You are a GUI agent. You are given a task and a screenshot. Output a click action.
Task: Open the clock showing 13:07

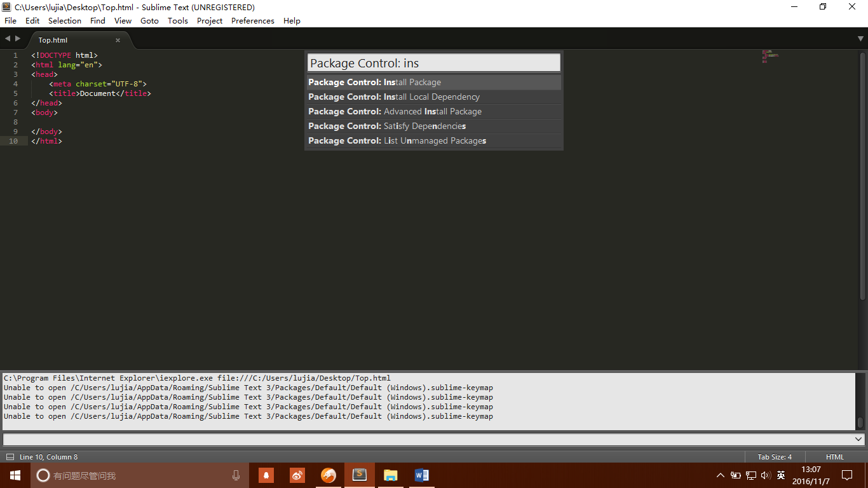pos(811,475)
